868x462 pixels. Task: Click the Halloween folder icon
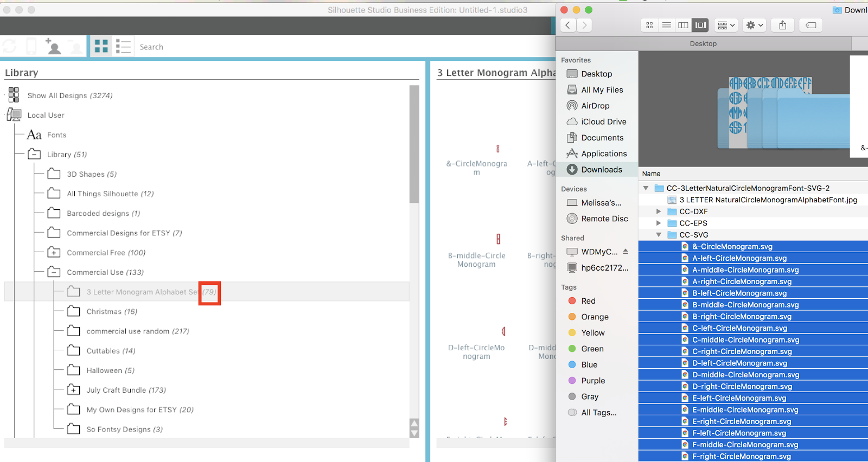[x=73, y=370]
